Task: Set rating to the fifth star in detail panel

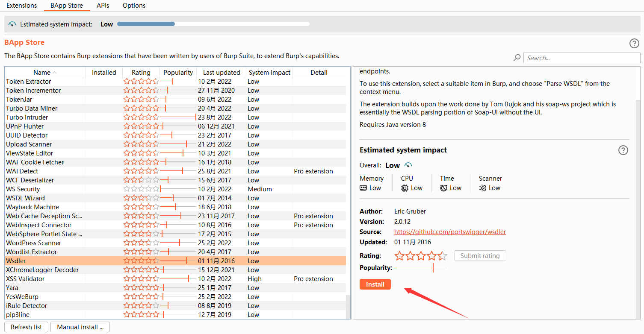Action: [443, 256]
